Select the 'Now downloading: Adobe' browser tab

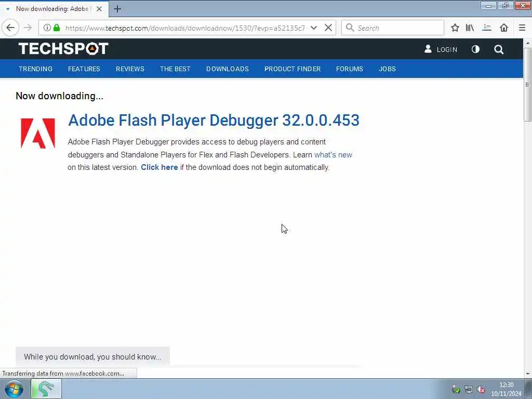tap(54, 9)
